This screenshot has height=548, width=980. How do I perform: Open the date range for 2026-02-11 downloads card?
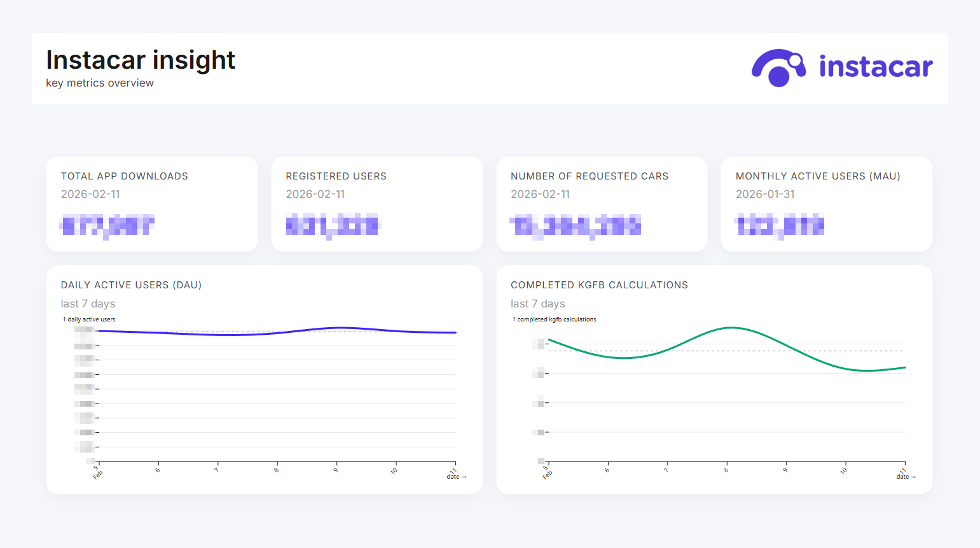[x=91, y=193]
